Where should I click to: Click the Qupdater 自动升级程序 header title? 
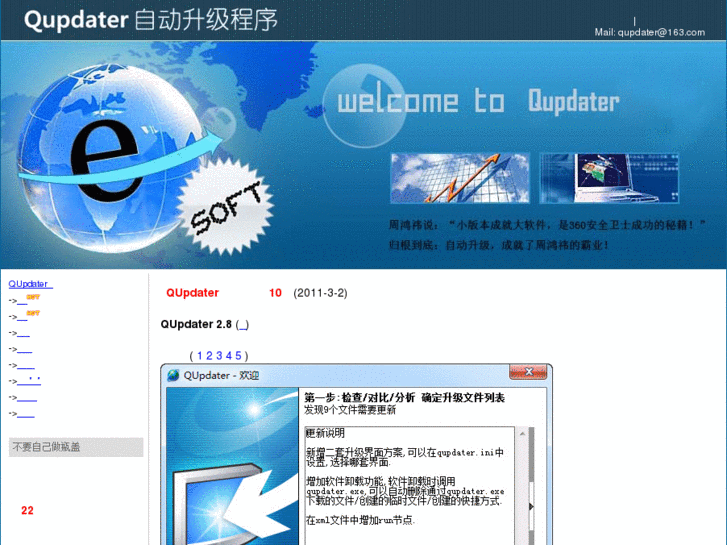click(151, 20)
